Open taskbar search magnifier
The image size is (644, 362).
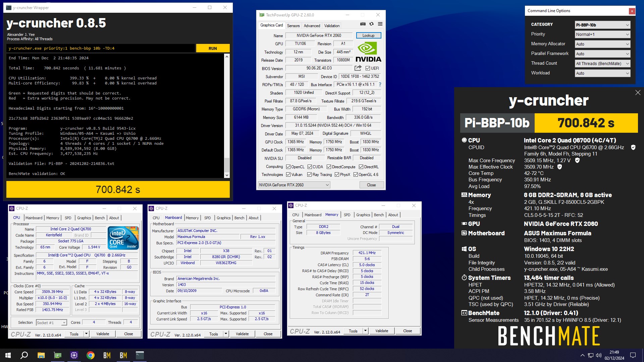pyautogui.click(x=24, y=355)
